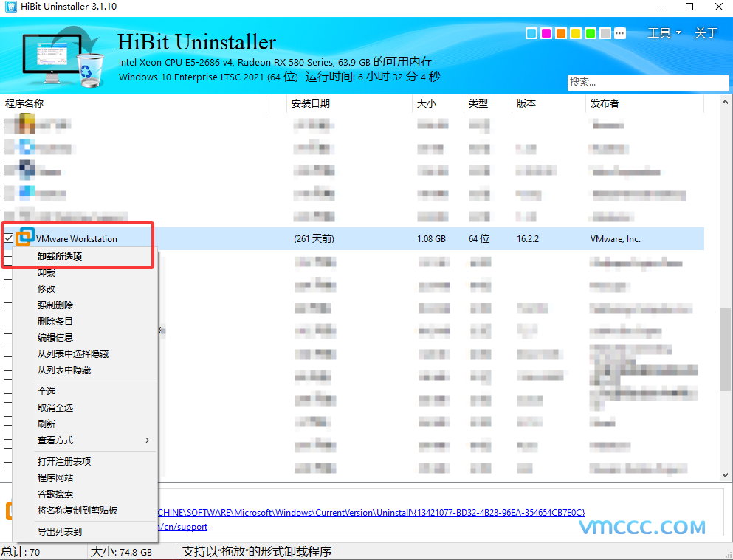Open the 关于 menu
Image resolution: width=733 pixels, height=560 pixels.
[706, 32]
